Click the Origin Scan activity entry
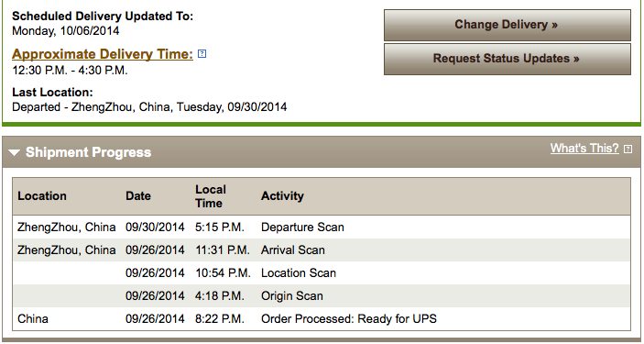Image resolution: width=644 pixels, height=344 pixels. pos(292,296)
